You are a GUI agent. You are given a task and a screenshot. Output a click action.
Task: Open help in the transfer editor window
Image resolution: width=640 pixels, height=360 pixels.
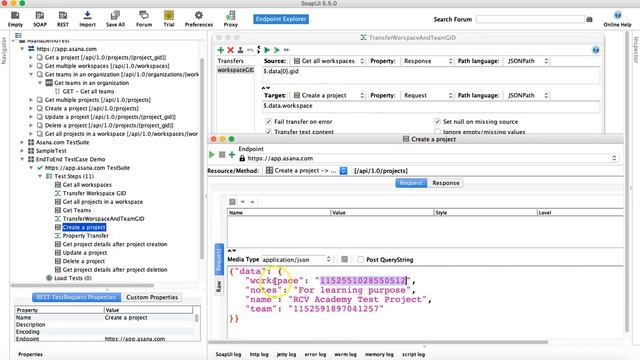coord(596,50)
